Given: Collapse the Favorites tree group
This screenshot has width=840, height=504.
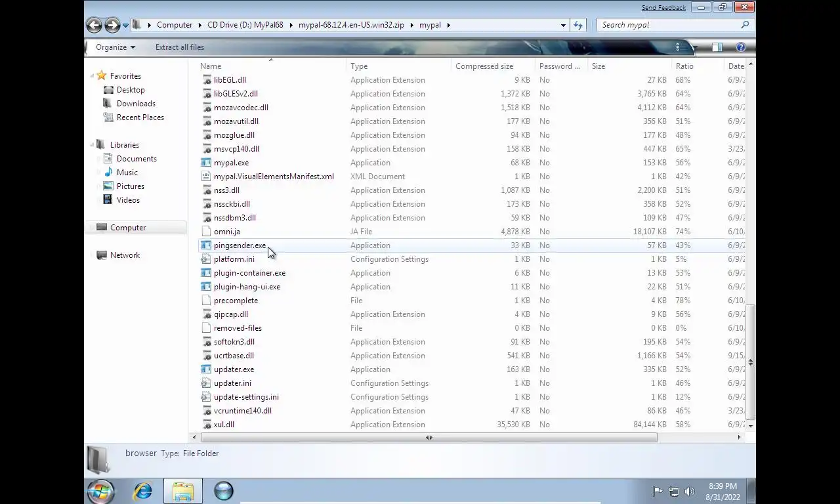Looking at the screenshot, I should tap(92, 75).
